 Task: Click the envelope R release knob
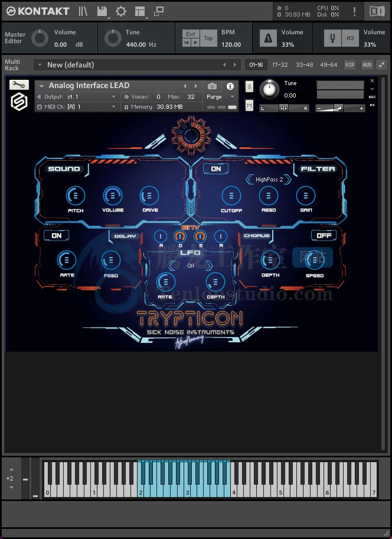click(x=221, y=236)
